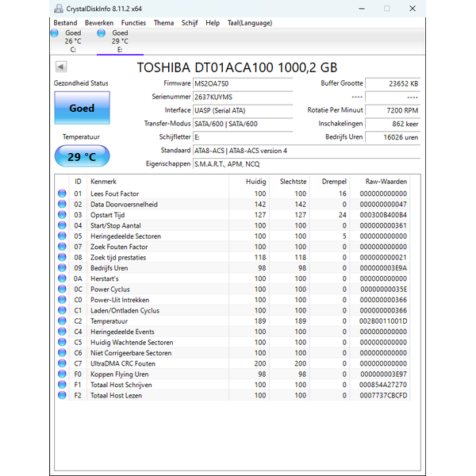Viewport: 476px width, 476px height.
Task: Click the 29 °C temperature button
Action: point(82,156)
